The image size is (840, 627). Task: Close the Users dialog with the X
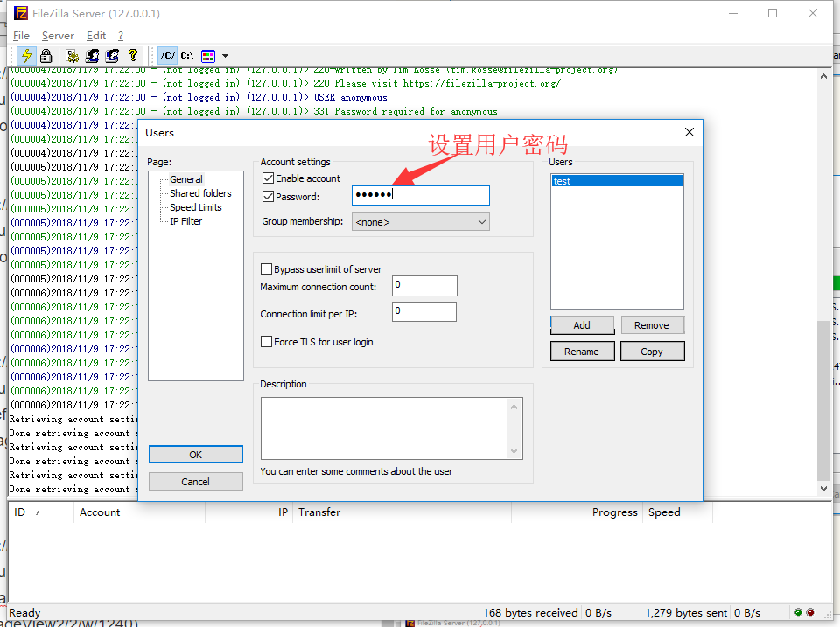[689, 132]
